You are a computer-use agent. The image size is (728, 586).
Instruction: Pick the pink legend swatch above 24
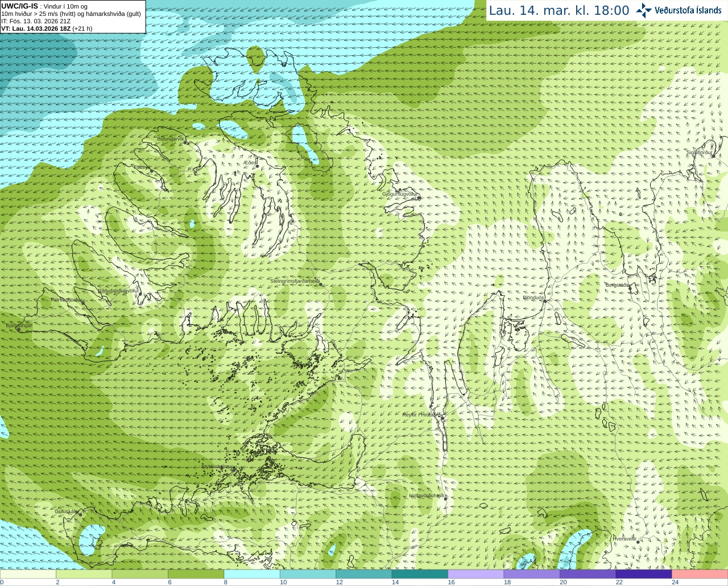(700, 574)
